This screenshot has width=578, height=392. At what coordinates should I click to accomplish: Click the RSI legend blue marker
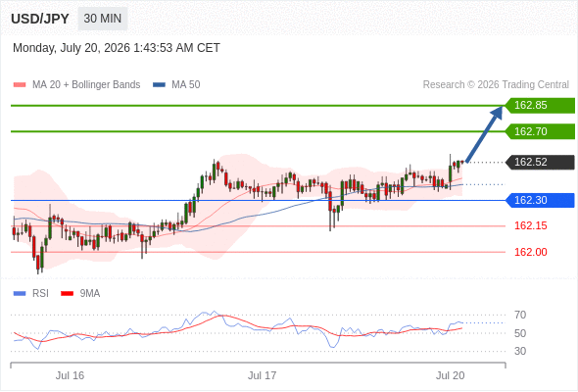pyautogui.click(x=20, y=294)
